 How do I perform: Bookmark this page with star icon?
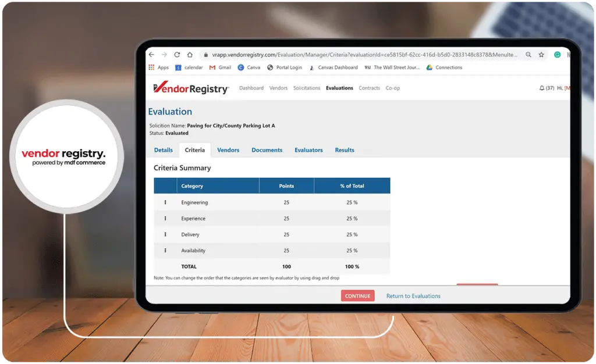click(x=541, y=55)
